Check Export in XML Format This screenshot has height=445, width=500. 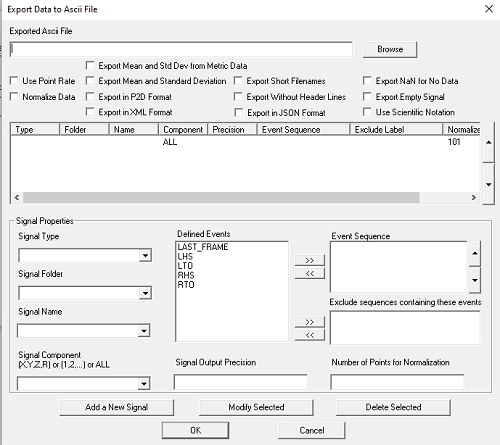(90, 112)
